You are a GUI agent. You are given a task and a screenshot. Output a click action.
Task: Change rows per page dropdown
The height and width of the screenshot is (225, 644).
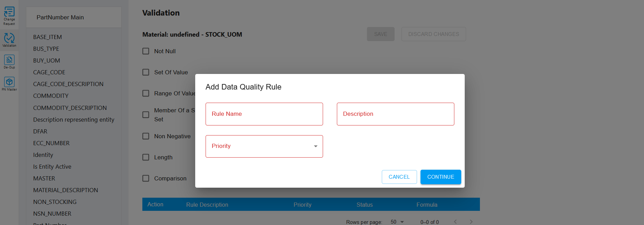tap(397, 222)
